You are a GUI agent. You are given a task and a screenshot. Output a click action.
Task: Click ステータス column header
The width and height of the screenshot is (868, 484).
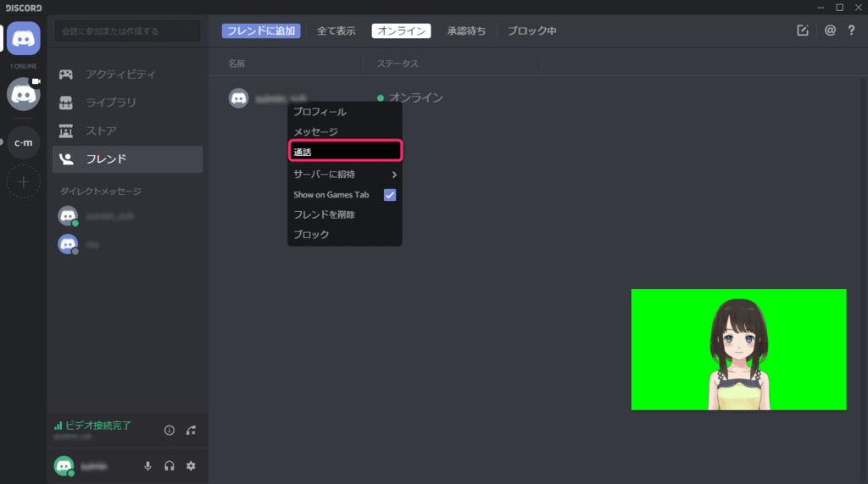pos(398,64)
